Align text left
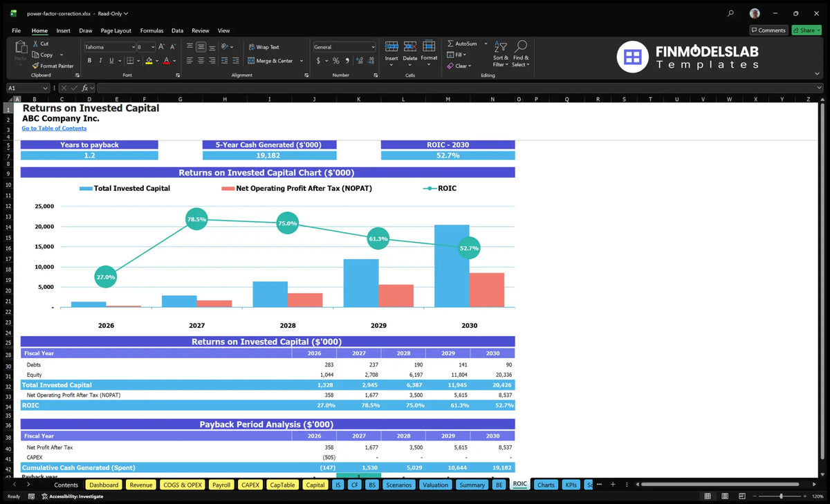This screenshot has height=504, width=830. pos(190,61)
